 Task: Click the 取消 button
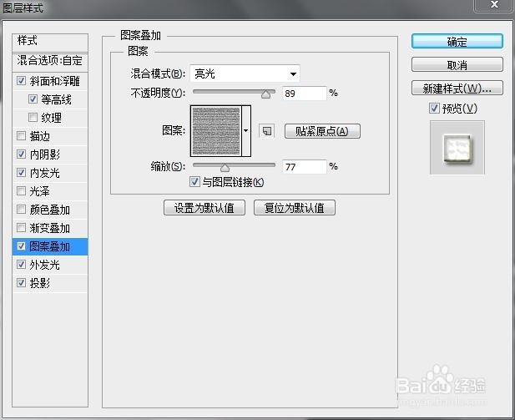coord(457,65)
